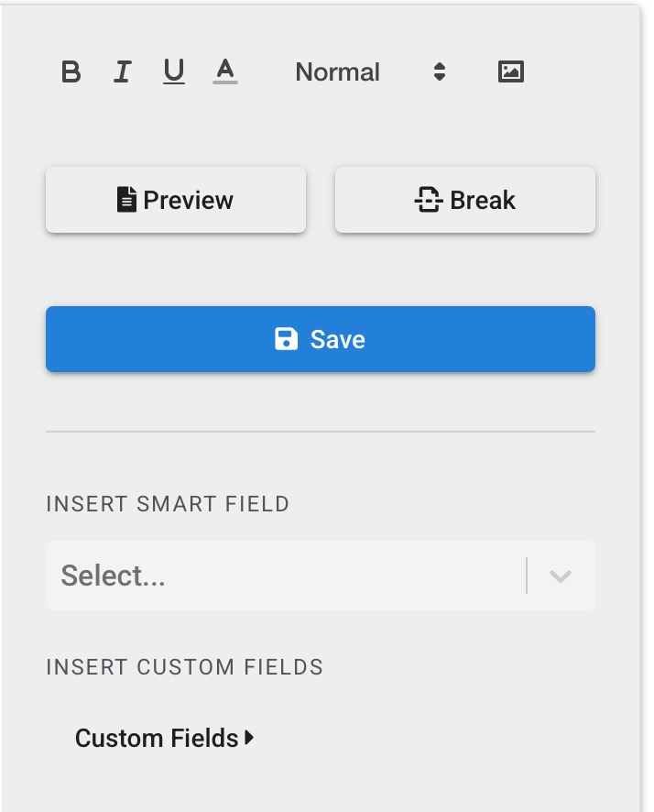Click the chevron on the smart field selector
The image size is (654, 812).
[561, 576]
